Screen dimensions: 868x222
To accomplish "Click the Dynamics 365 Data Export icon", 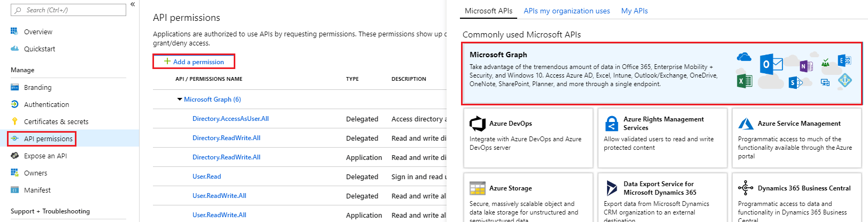I will pyautogui.click(x=611, y=188).
